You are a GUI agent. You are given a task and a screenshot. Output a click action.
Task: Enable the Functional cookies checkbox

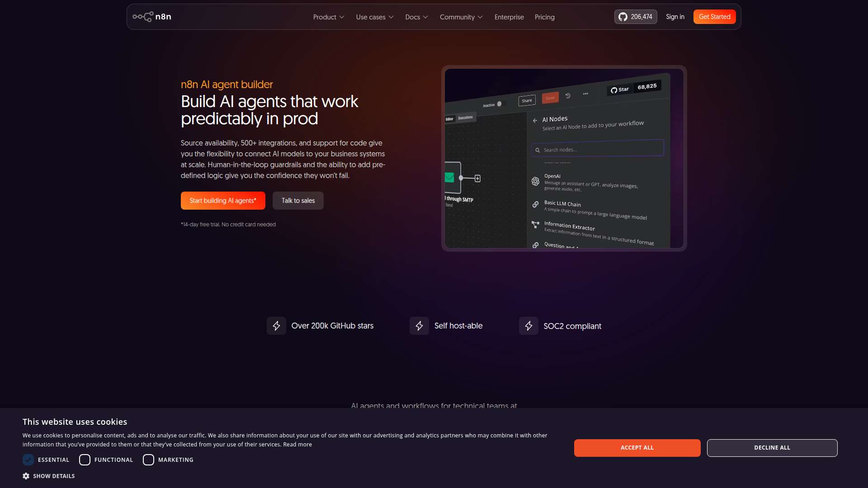point(85,460)
